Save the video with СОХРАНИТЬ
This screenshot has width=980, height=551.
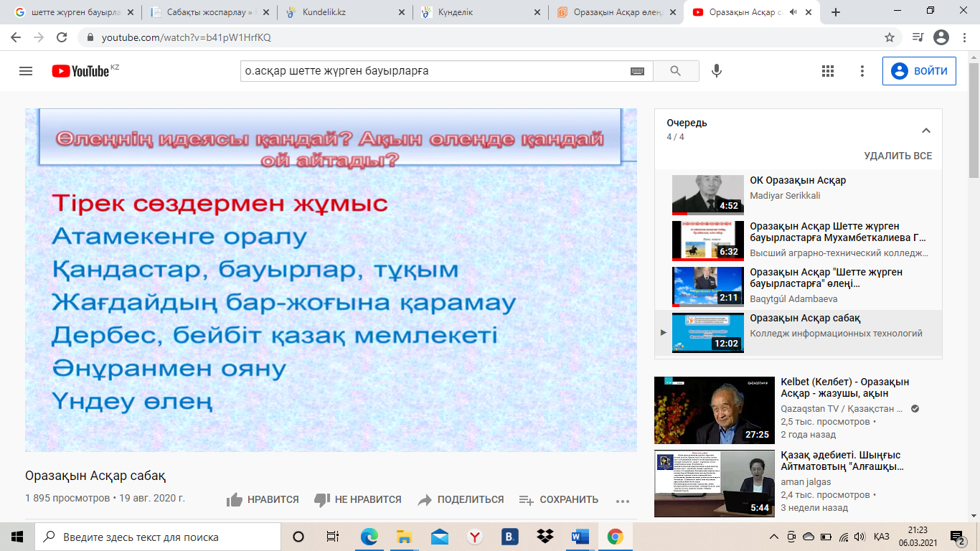559,499
